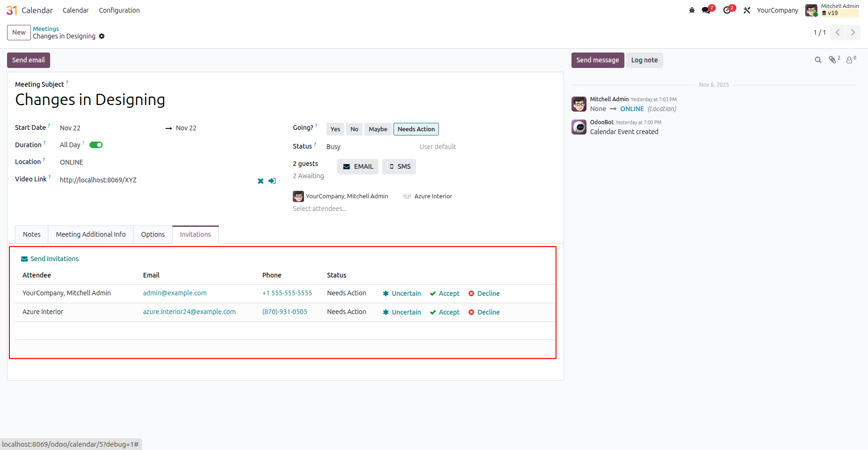Decline invitation for Mitchell Admin
This screenshot has height=450, width=868.
484,293
